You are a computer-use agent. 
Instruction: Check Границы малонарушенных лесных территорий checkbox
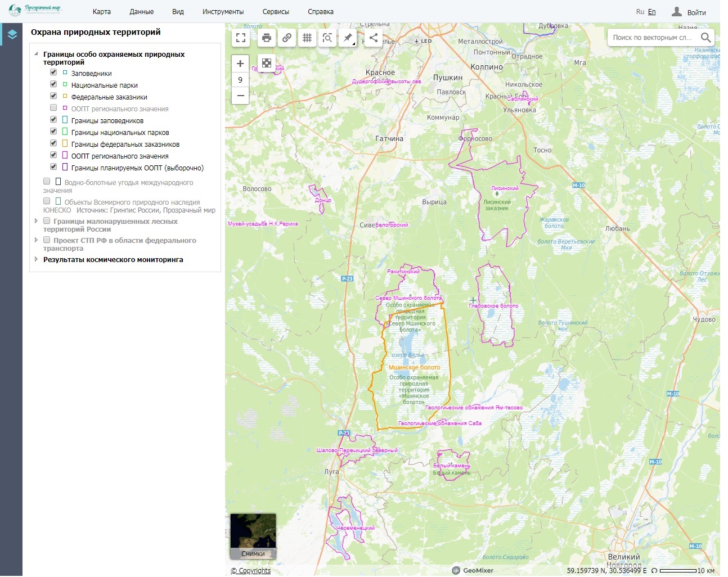point(47,221)
